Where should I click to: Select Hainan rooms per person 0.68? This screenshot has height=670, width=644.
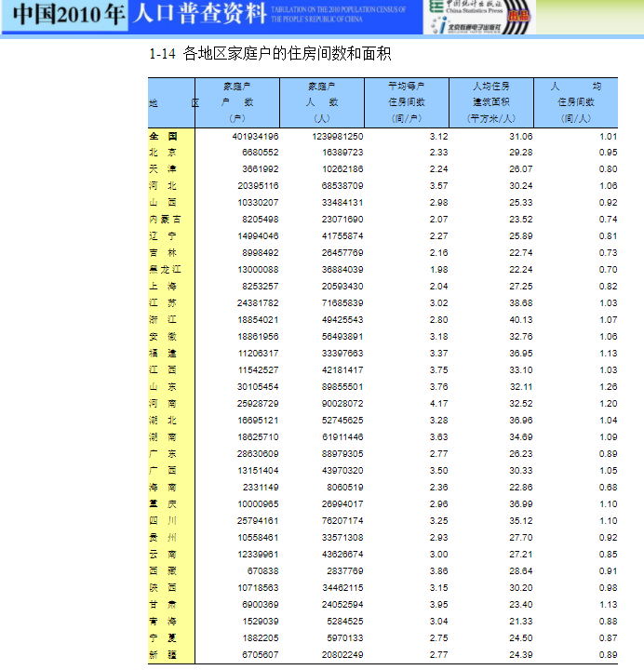[x=608, y=487]
